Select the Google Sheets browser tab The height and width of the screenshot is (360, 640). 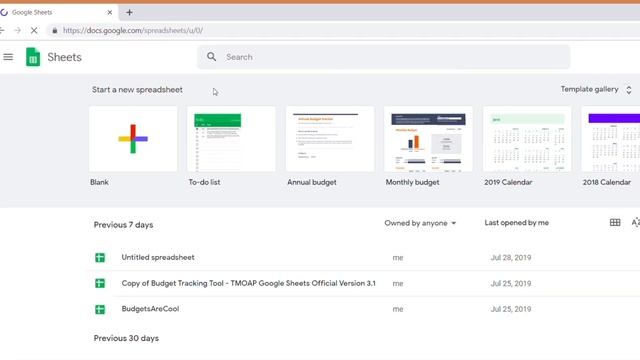click(57, 12)
